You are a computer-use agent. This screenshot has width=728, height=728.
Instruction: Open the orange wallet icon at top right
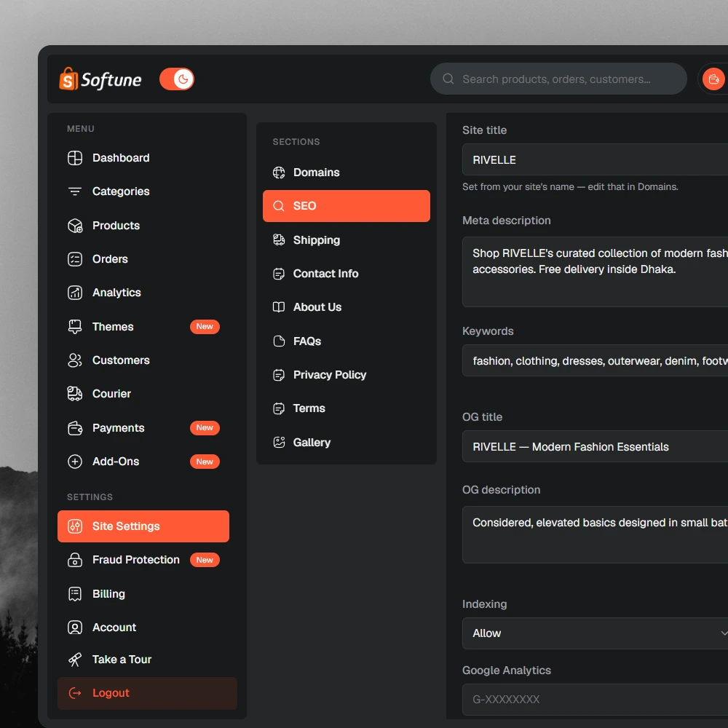tap(713, 79)
